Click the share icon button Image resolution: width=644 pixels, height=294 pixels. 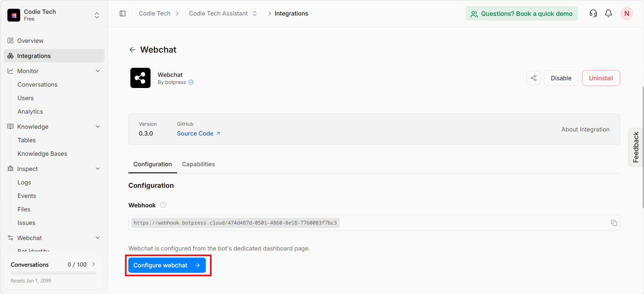534,78
